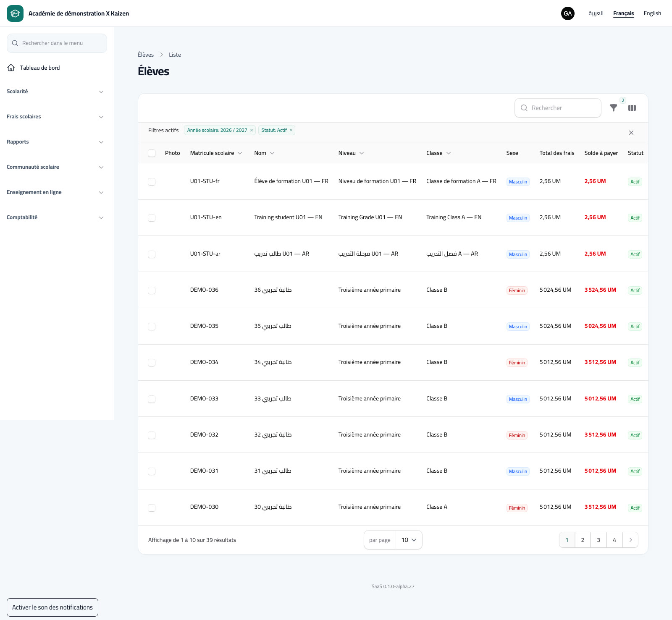
Task: Open the column visibility toggle icon
Action: [632, 108]
